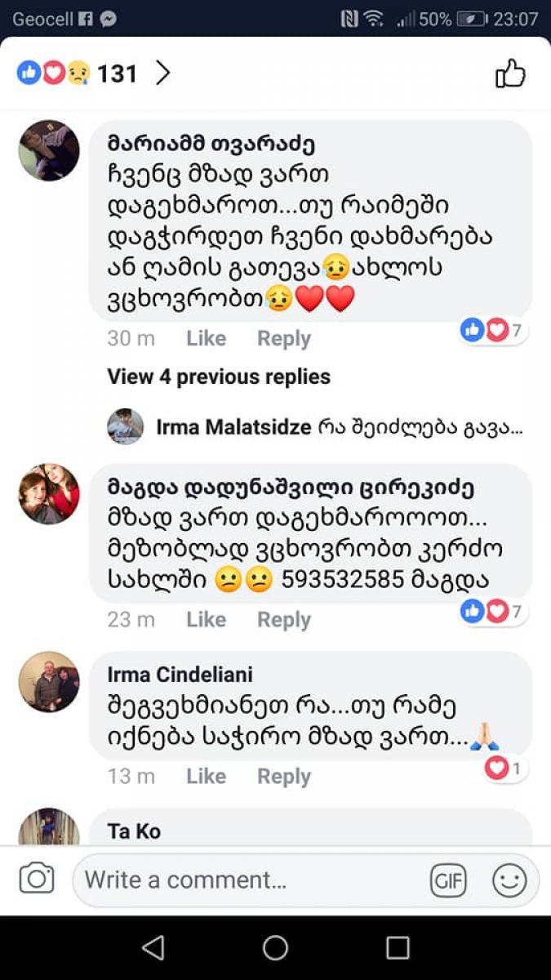Open Irma Cindeliani's profile name

click(180, 675)
